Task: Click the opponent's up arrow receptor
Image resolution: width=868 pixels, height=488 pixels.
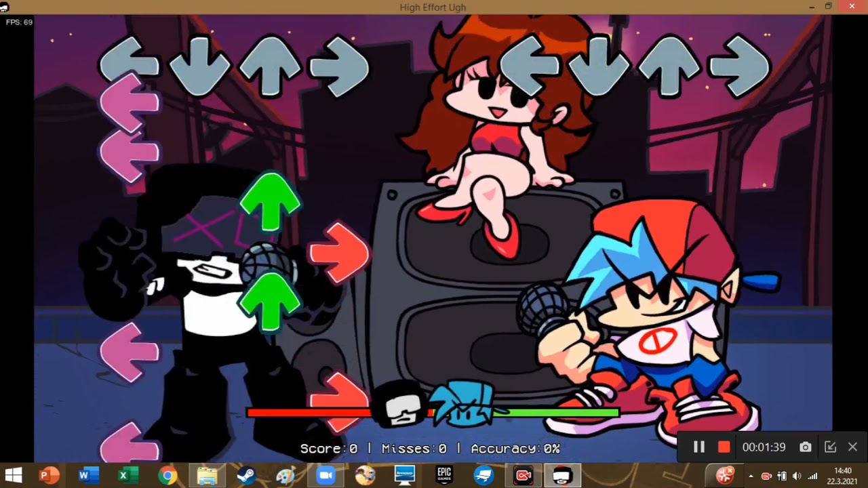Action: pos(270,66)
